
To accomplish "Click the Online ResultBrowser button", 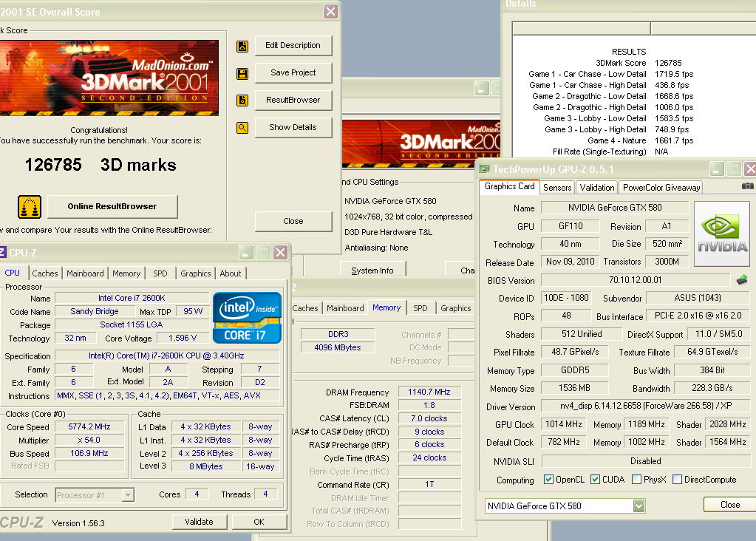I will pyautogui.click(x=112, y=206).
